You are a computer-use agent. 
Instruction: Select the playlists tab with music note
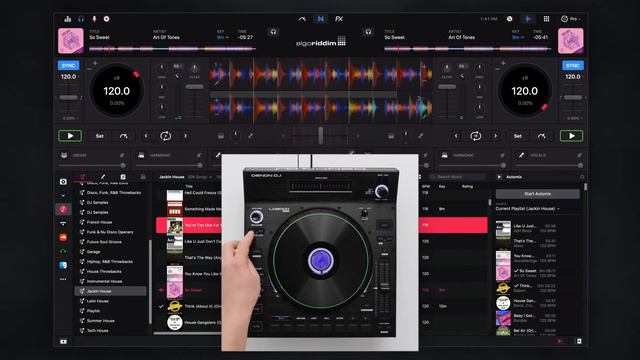pyautogui.click(x=82, y=177)
